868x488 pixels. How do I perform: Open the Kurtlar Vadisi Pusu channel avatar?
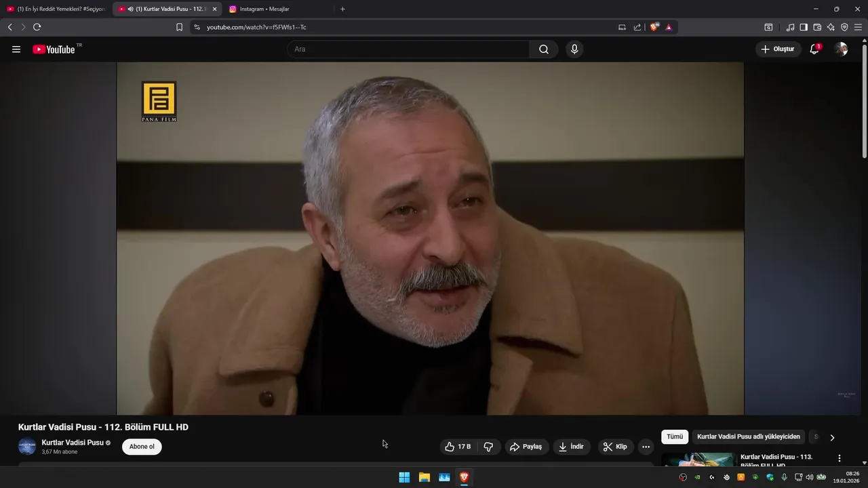[x=27, y=447]
